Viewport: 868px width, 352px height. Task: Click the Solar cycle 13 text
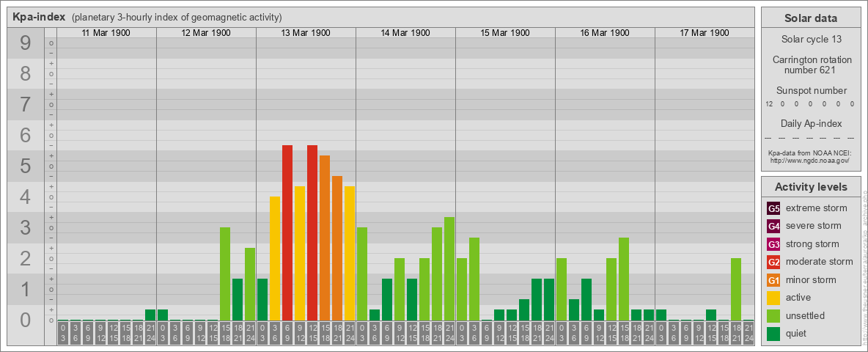tap(810, 40)
